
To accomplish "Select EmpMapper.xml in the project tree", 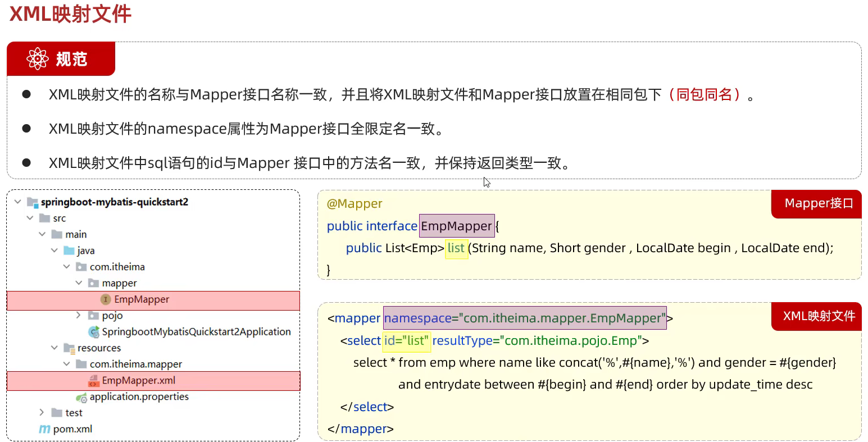I will click(x=138, y=381).
